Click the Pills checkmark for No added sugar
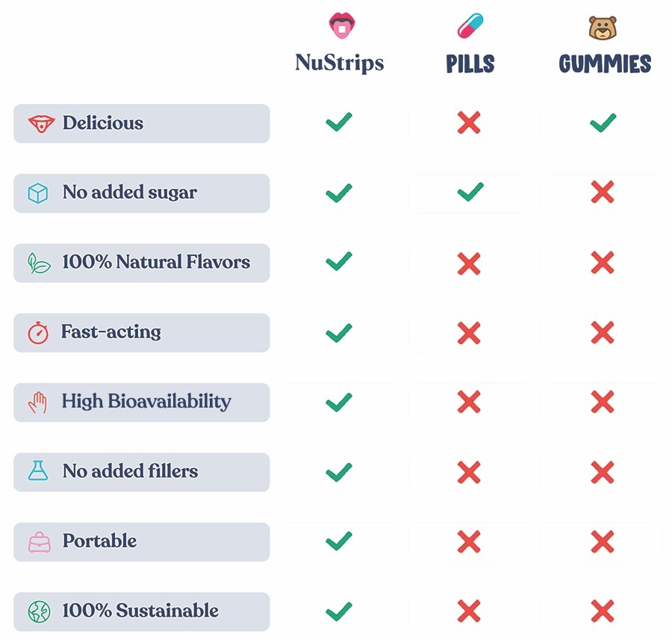 (x=470, y=192)
